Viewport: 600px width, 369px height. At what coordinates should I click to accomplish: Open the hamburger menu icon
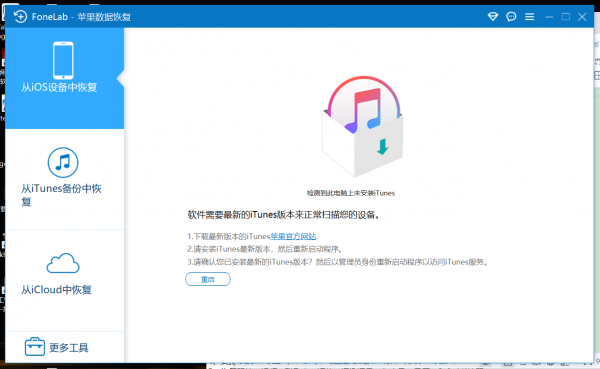[530, 16]
